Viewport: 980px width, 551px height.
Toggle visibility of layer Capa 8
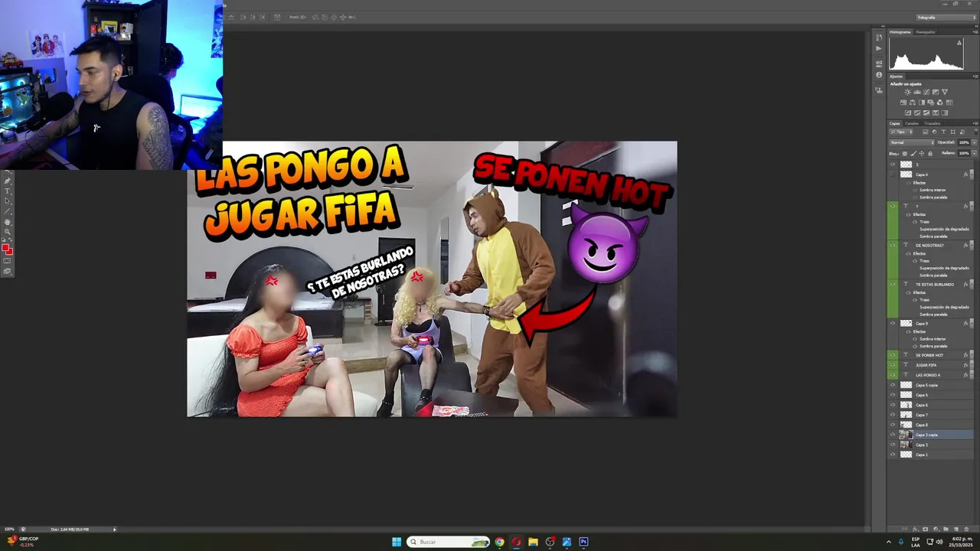(892, 425)
